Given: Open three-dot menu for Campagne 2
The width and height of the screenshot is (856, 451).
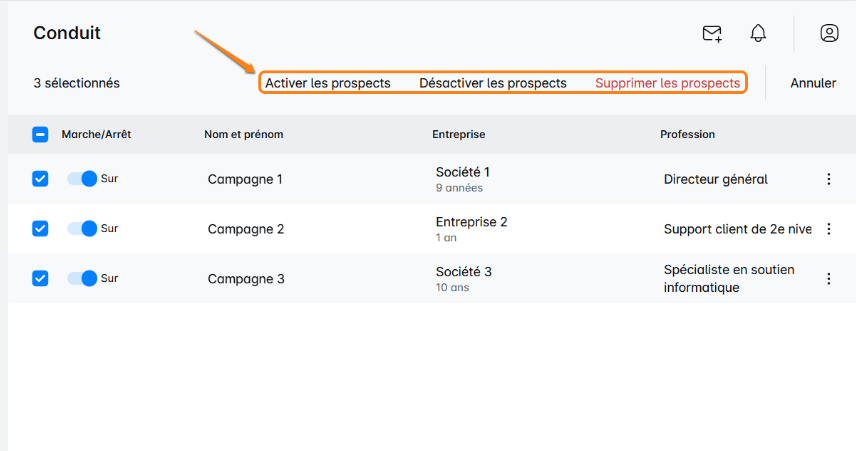Looking at the screenshot, I should [828, 229].
